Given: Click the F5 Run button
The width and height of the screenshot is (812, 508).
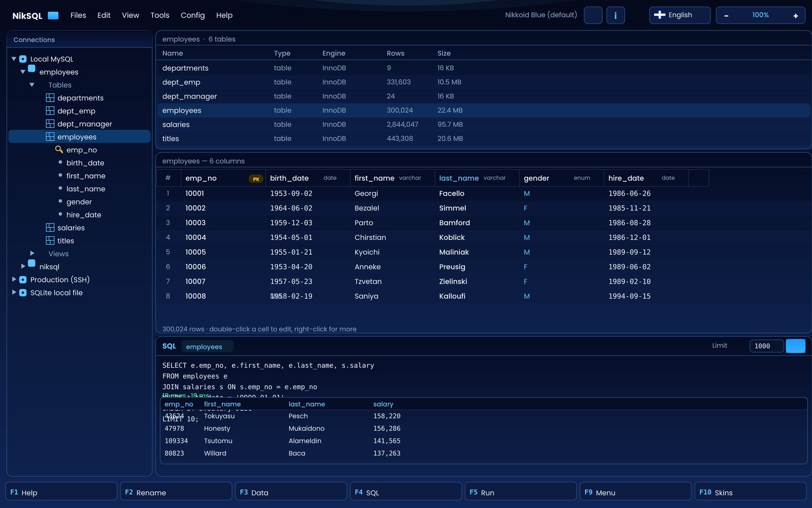Looking at the screenshot, I should click(x=521, y=492).
